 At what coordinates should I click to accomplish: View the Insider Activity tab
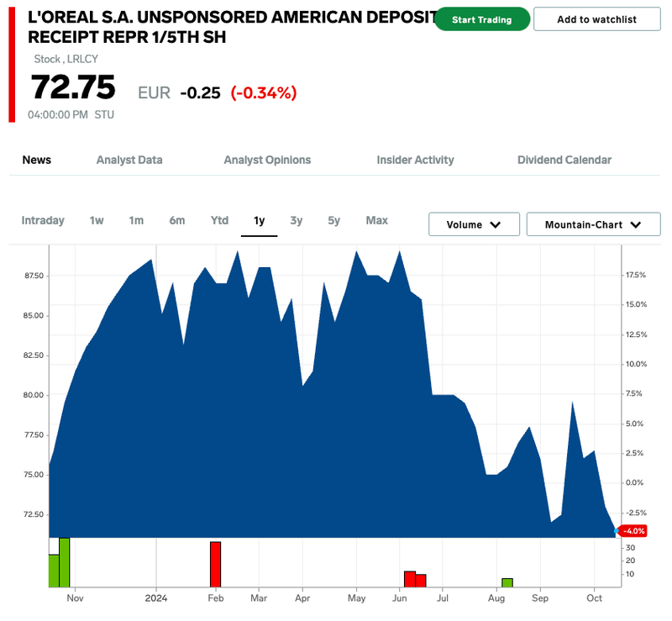click(x=415, y=160)
